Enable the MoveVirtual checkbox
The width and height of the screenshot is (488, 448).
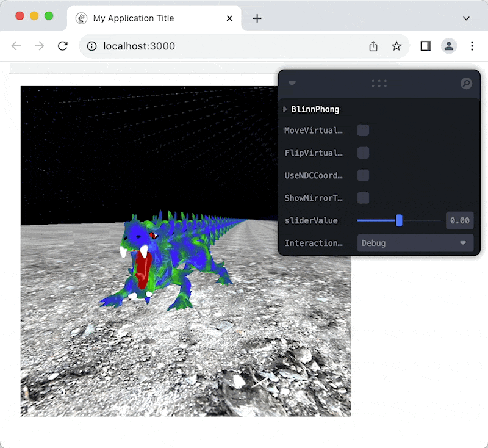click(363, 131)
